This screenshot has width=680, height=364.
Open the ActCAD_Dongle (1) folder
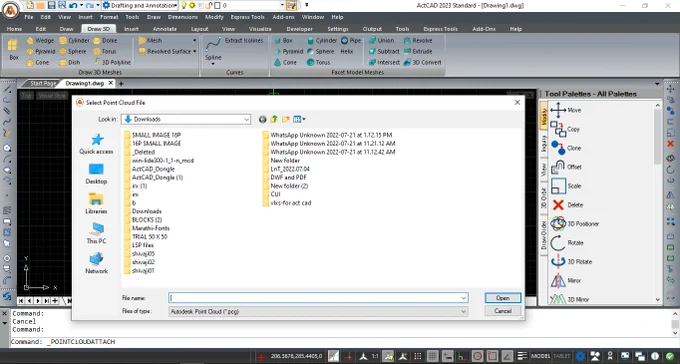pyautogui.click(x=154, y=177)
